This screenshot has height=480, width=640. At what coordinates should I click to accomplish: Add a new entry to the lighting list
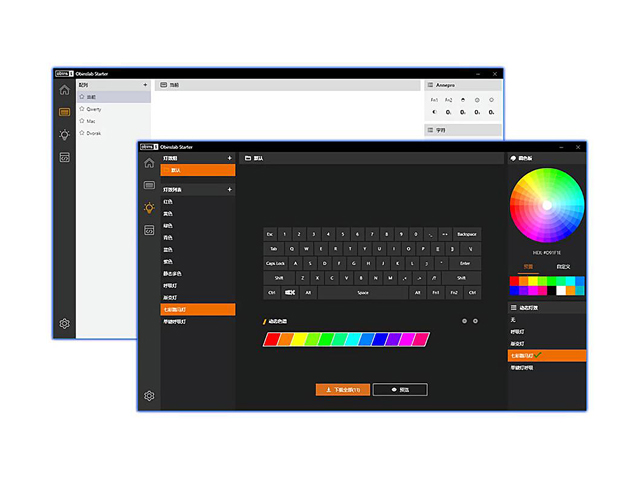point(229,189)
